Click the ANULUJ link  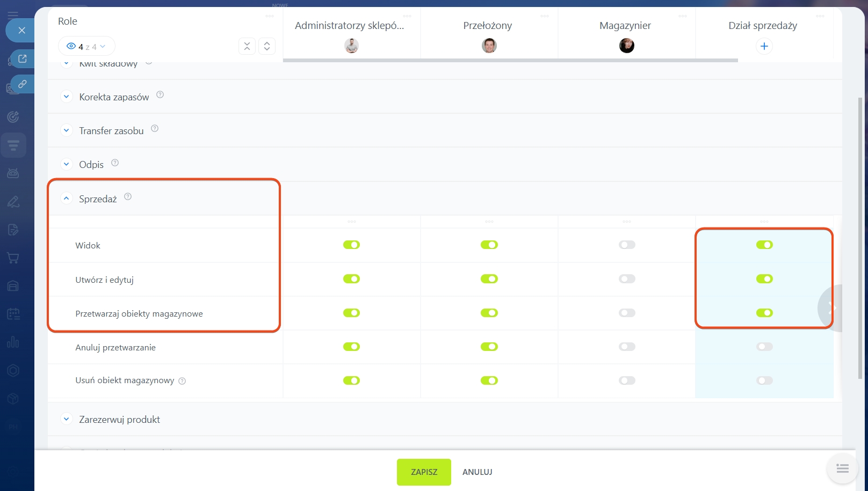tap(477, 472)
